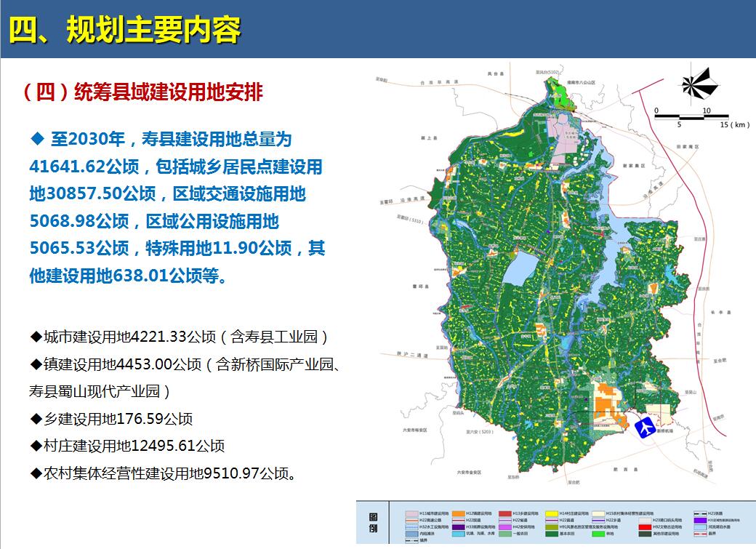Click the north arrow compass rose

coord(699,84)
